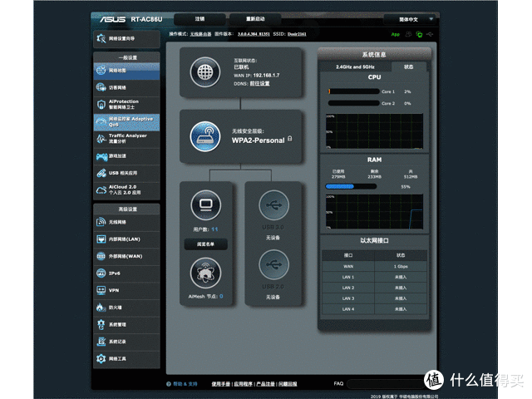The width and height of the screenshot is (532, 399).
Task: Click the 1 Gbps status cell
Action: (401, 266)
